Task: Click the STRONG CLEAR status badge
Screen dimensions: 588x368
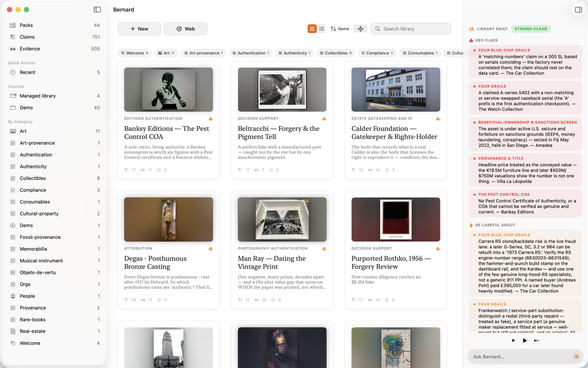Action: click(531, 29)
